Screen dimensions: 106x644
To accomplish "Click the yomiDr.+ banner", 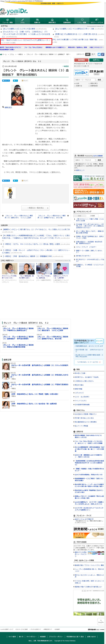I will 81,72.
